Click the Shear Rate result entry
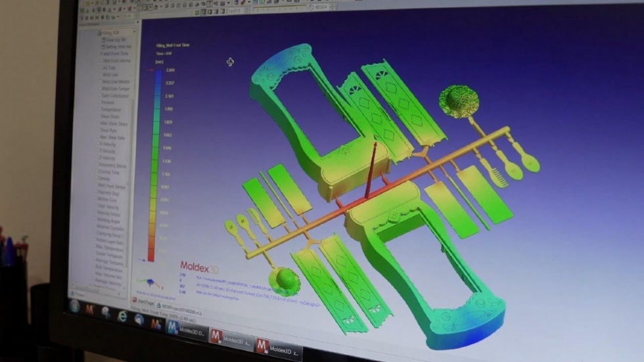 108,130
